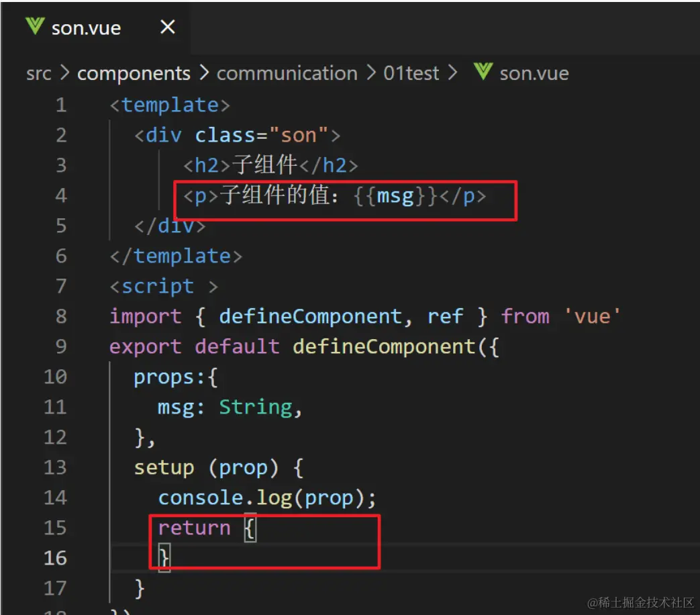
Task: Click line number 9 in the gutter
Action: pyautogui.click(x=61, y=347)
